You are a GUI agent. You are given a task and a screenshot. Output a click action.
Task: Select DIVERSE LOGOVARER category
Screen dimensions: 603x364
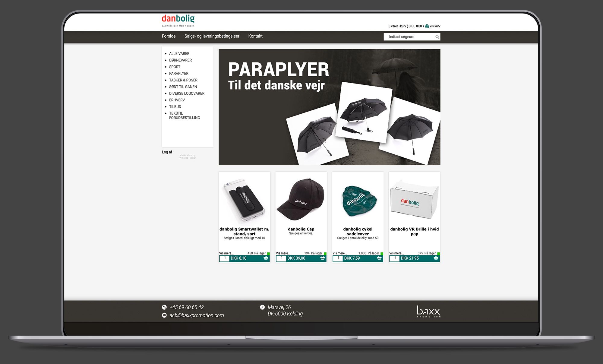point(187,93)
